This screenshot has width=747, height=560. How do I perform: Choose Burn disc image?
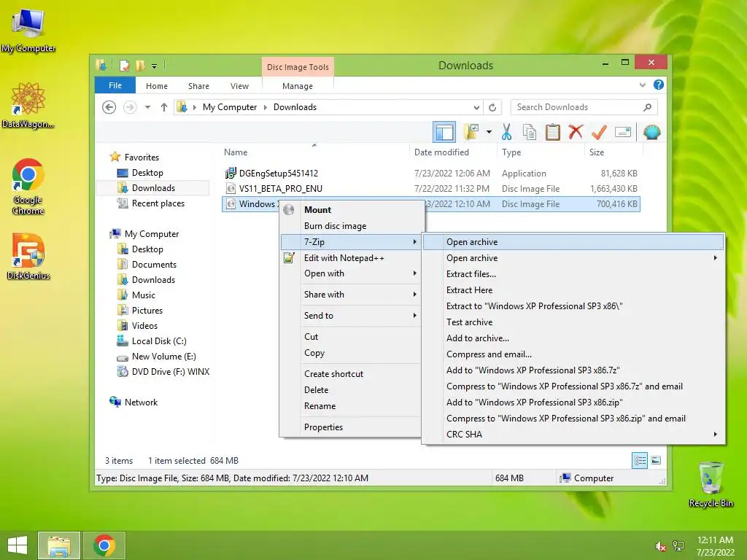pyautogui.click(x=351, y=226)
